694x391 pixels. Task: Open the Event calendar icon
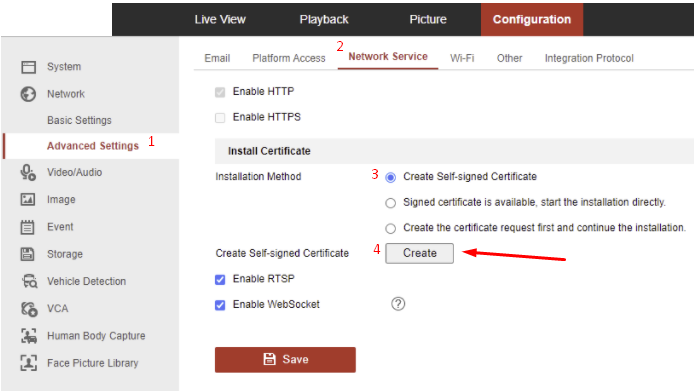27,227
